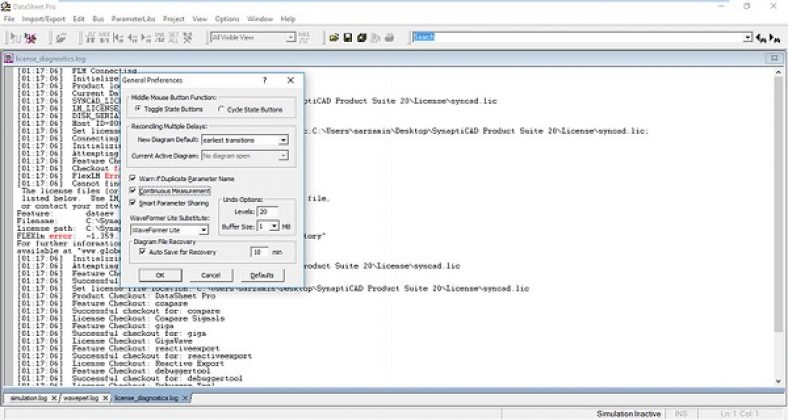The image size is (788, 420).
Task: Open the ParameterLibs menu
Action: click(x=133, y=19)
